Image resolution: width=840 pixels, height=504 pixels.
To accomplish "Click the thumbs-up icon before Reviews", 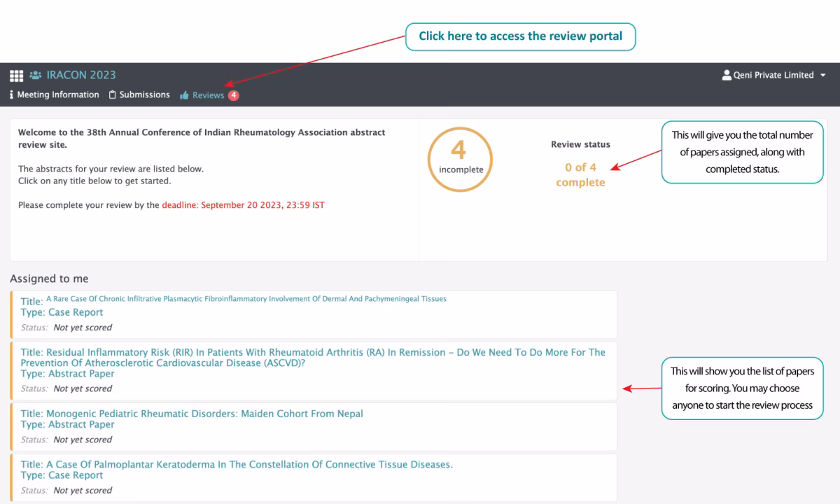I will tap(185, 95).
